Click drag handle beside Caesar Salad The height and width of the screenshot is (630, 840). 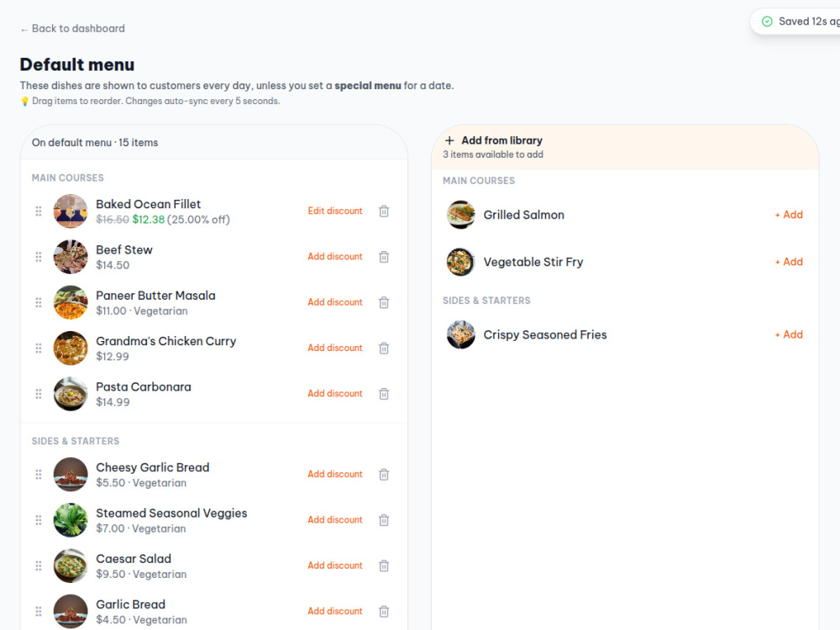point(39,565)
